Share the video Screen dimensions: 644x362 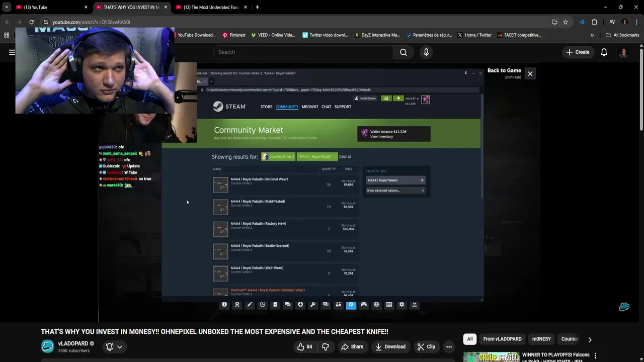(x=352, y=347)
